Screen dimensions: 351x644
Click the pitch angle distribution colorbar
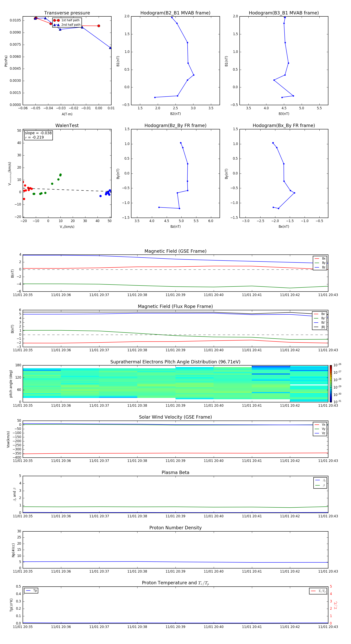[x=331, y=383]
